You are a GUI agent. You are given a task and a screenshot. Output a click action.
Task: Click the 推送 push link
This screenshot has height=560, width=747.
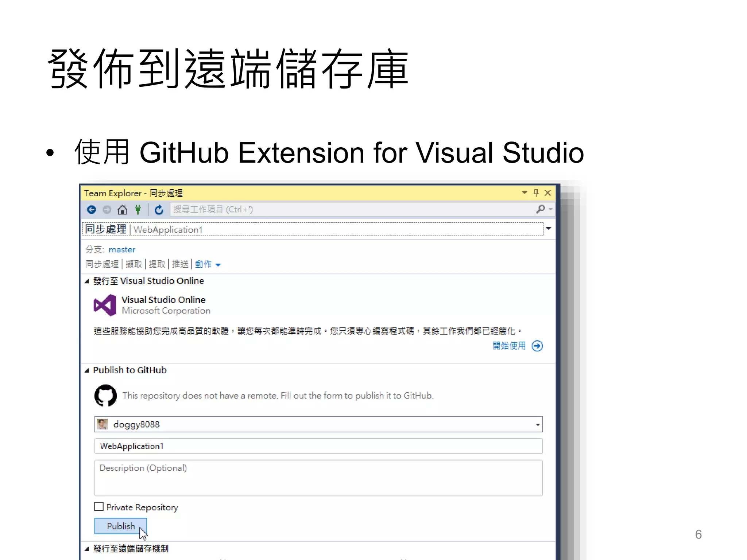coord(180,264)
